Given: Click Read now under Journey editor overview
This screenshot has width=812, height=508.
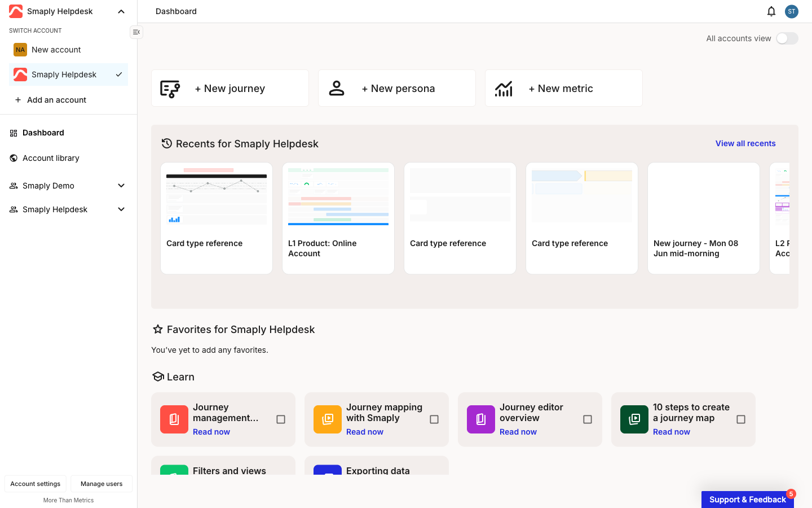Looking at the screenshot, I should (518, 432).
